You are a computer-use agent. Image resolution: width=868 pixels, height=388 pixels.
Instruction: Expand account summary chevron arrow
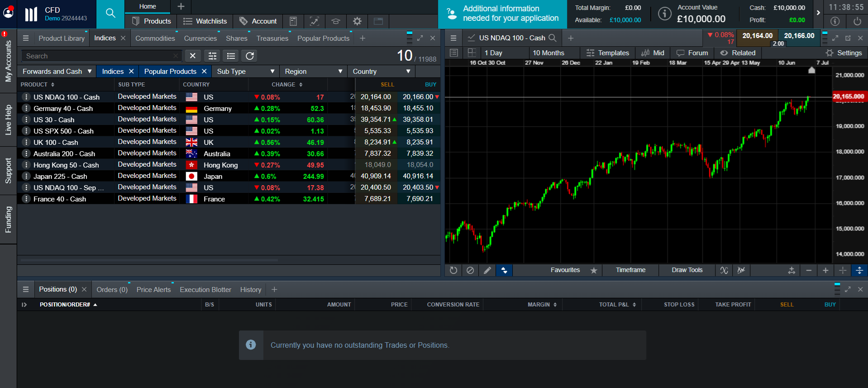tap(818, 13)
